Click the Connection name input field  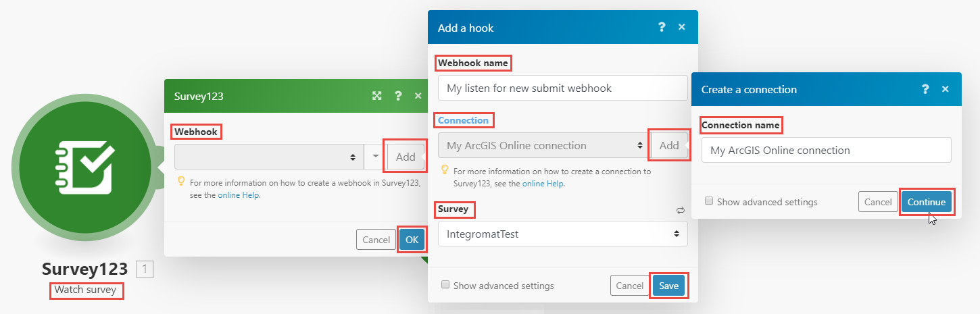tap(827, 150)
